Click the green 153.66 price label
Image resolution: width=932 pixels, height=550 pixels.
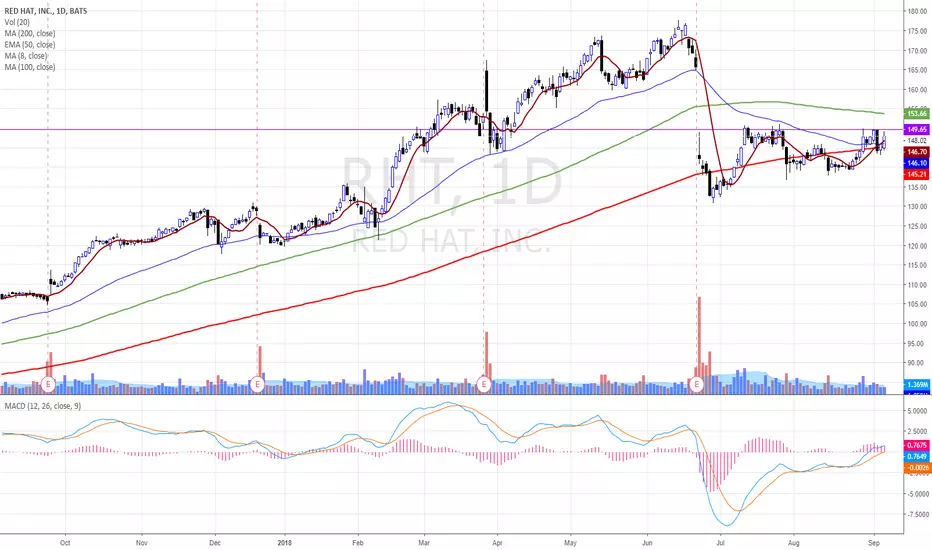917,113
